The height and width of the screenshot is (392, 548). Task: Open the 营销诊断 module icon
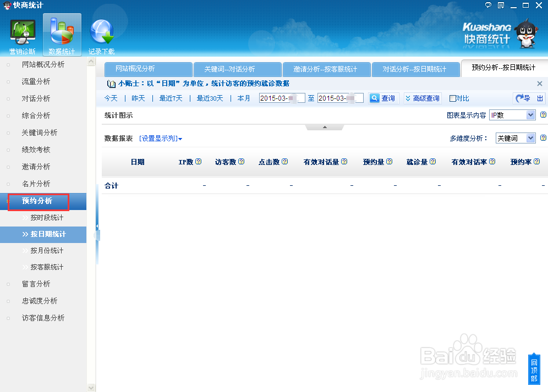22,32
